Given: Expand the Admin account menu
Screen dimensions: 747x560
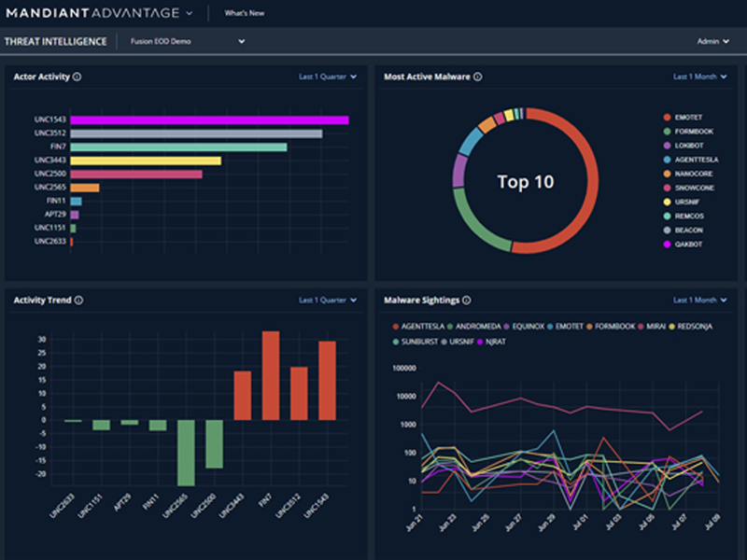Looking at the screenshot, I should click(712, 41).
